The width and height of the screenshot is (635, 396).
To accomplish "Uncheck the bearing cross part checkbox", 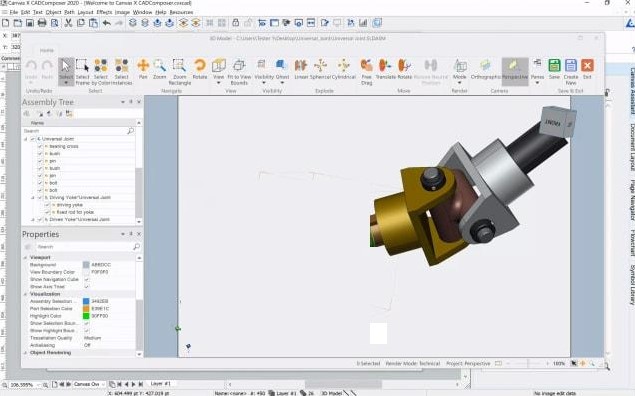I will tap(40, 146).
